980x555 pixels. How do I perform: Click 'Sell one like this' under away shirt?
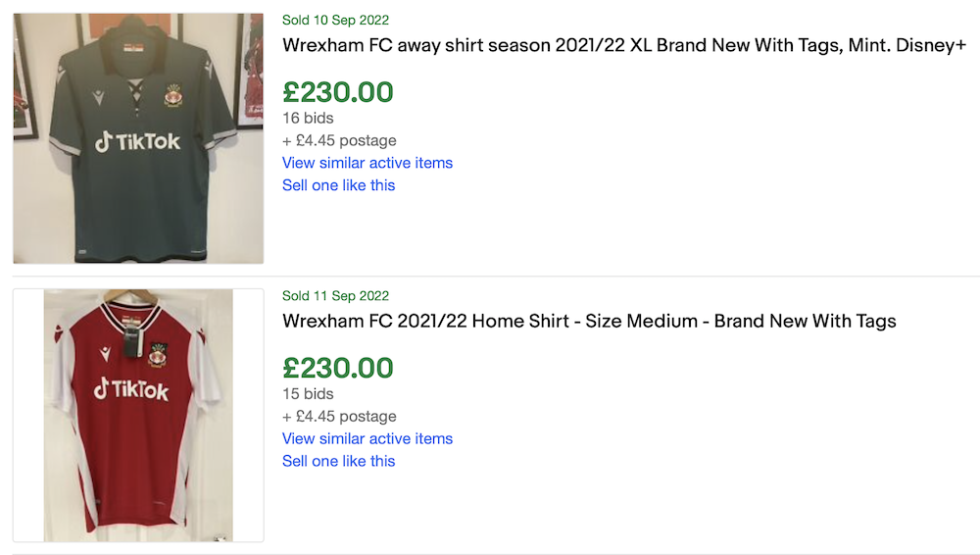[x=338, y=185]
